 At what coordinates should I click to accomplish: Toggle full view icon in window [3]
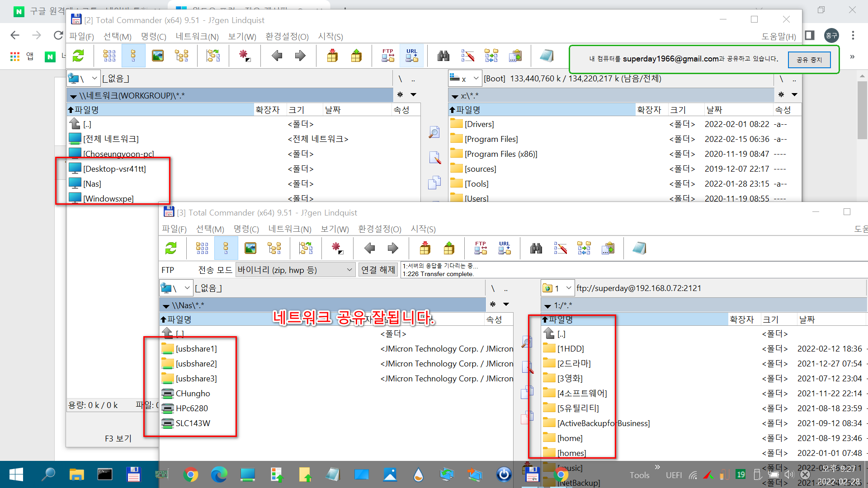pyautogui.click(x=226, y=248)
